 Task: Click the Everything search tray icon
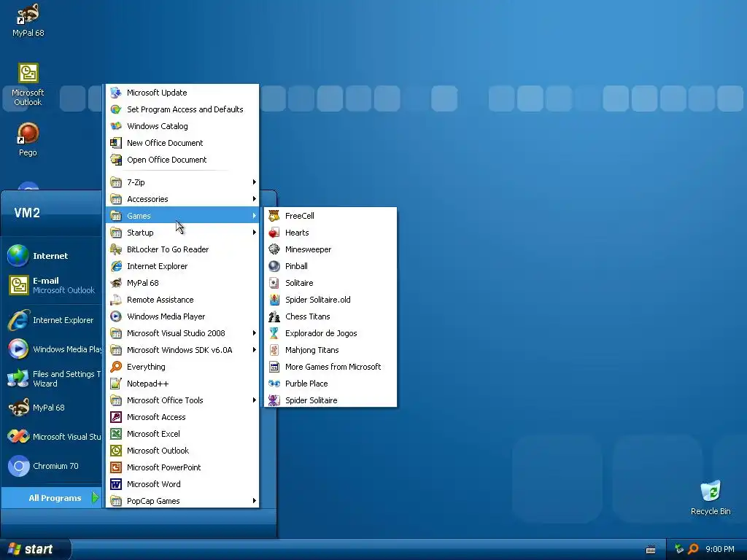click(x=693, y=549)
